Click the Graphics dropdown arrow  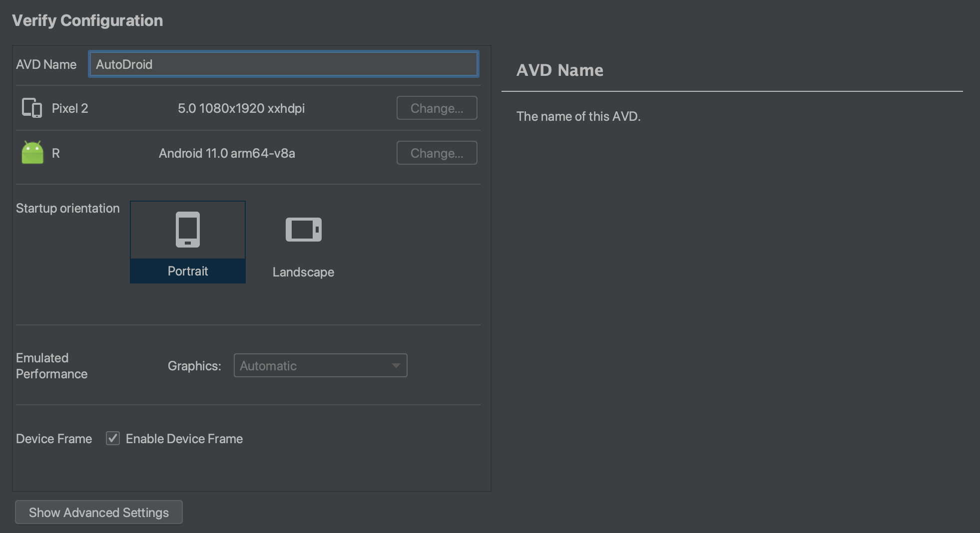(396, 366)
